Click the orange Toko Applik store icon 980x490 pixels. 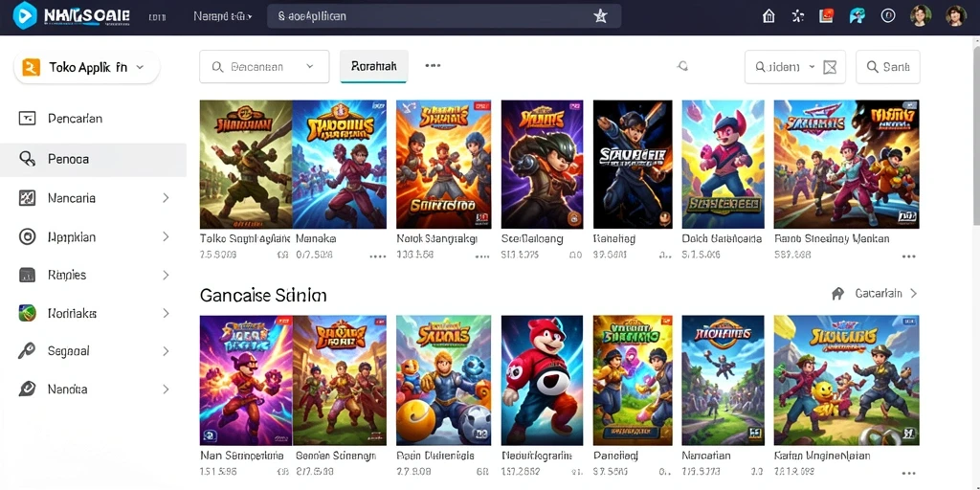(x=32, y=68)
